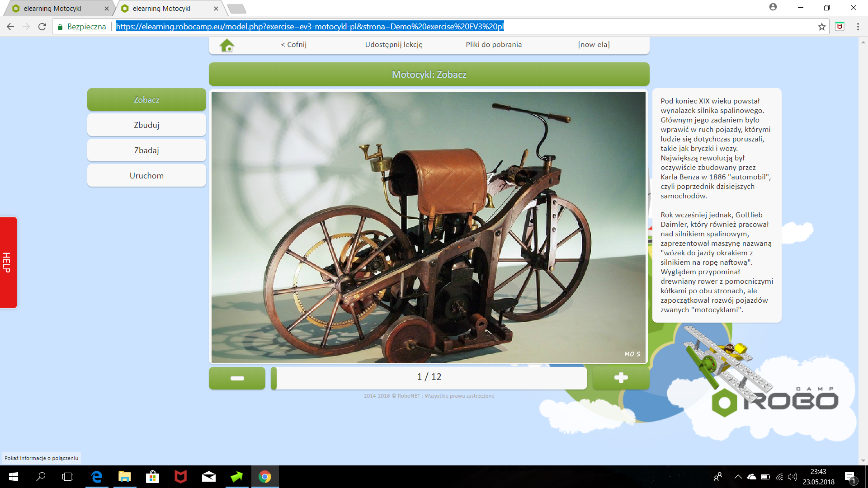Open the Action Center notifications
Screen dimensions: 868x488
pyautogui.click(x=850, y=477)
